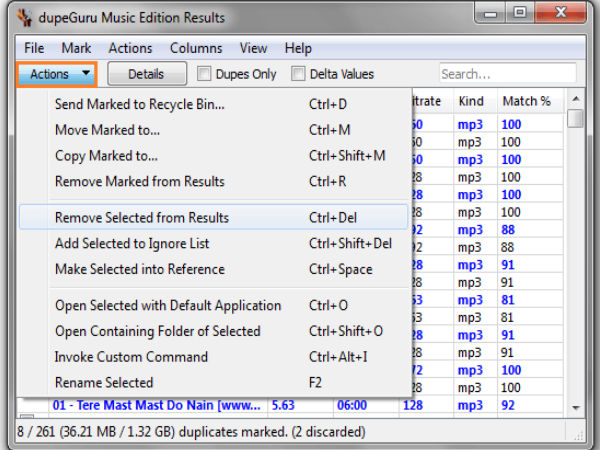Choose Open Containing Folder of Selected

(214, 331)
